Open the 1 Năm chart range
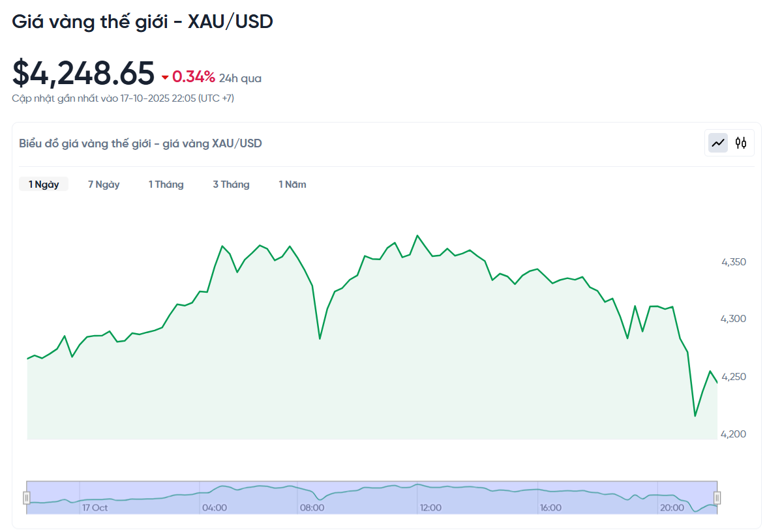767x532 pixels. [292, 185]
